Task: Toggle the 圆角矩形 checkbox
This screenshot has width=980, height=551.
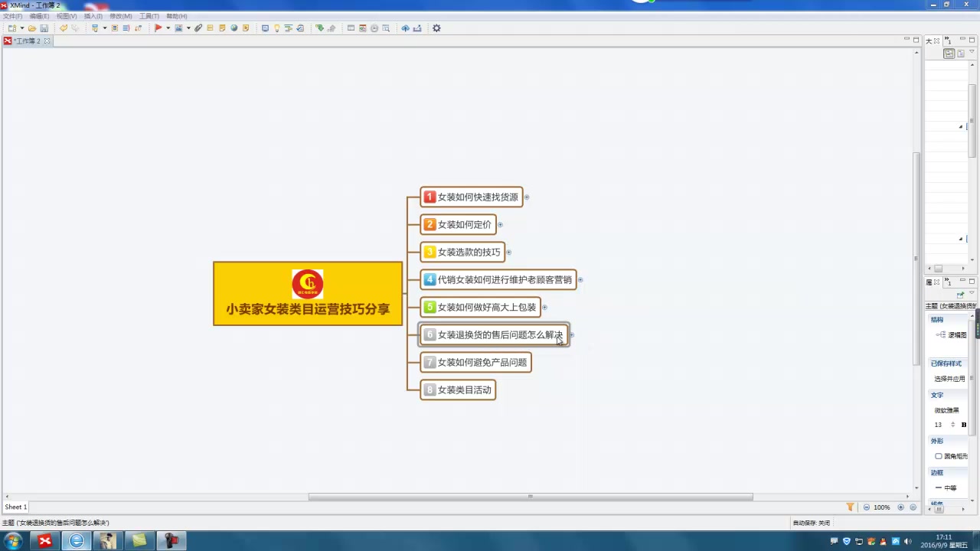Action: click(x=939, y=456)
